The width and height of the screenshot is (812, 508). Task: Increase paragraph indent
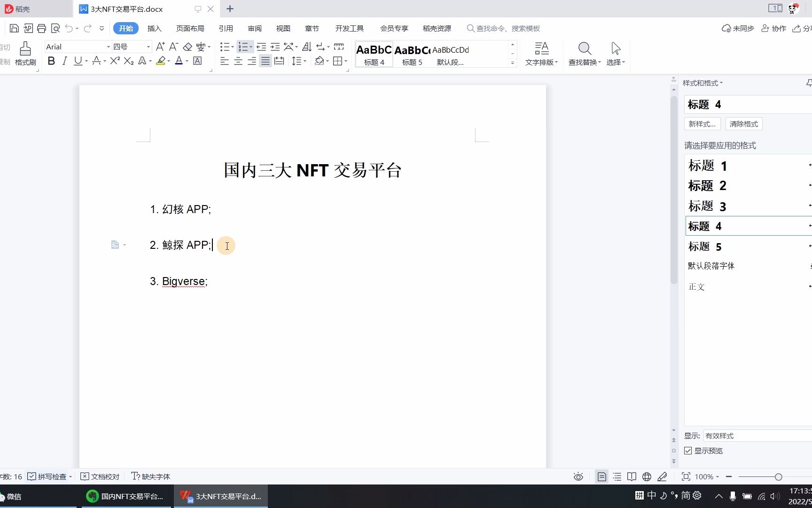(275, 47)
